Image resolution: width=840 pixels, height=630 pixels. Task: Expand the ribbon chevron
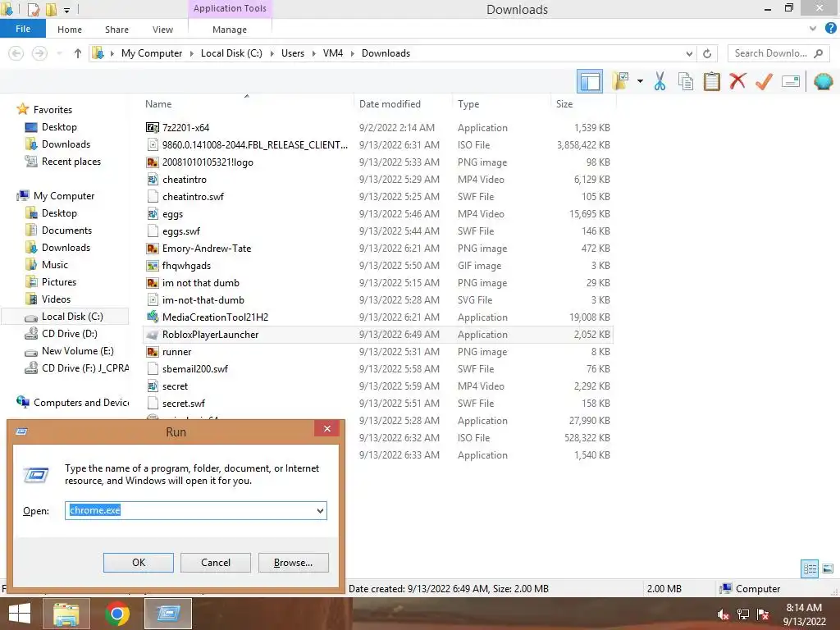pos(813,29)
